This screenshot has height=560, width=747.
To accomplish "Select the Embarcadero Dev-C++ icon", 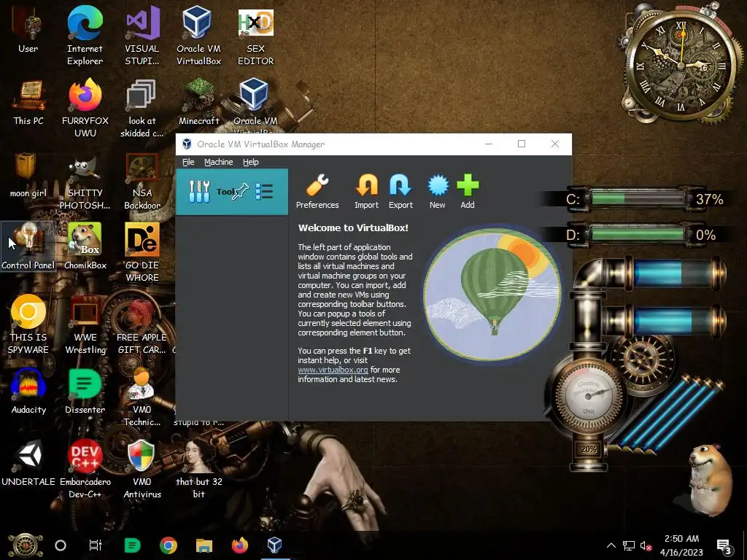I will [85, 469].
